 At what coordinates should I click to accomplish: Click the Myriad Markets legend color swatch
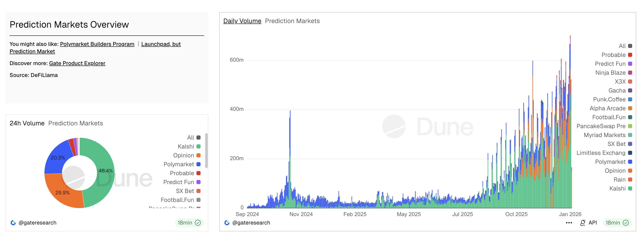tap(630, 135)
